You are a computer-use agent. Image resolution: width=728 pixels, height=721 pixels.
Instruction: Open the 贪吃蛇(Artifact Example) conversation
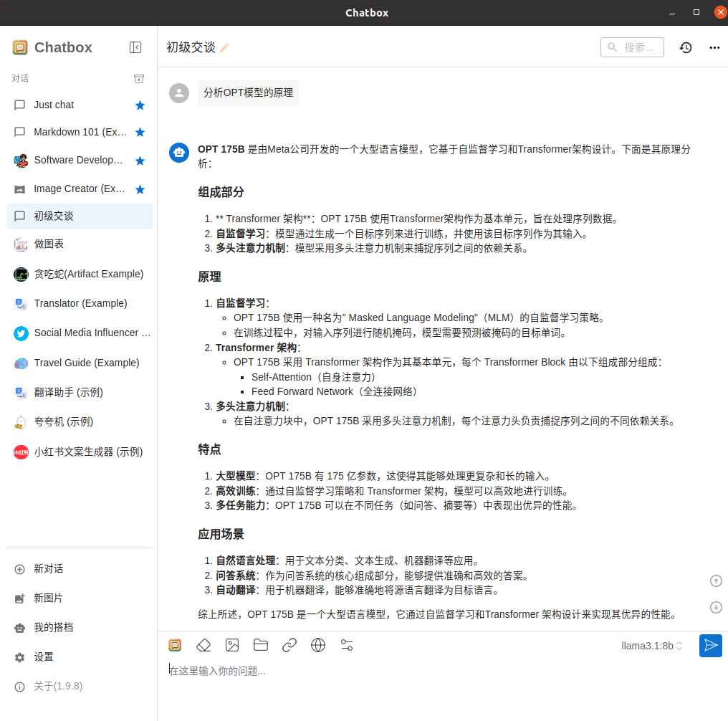80,274
